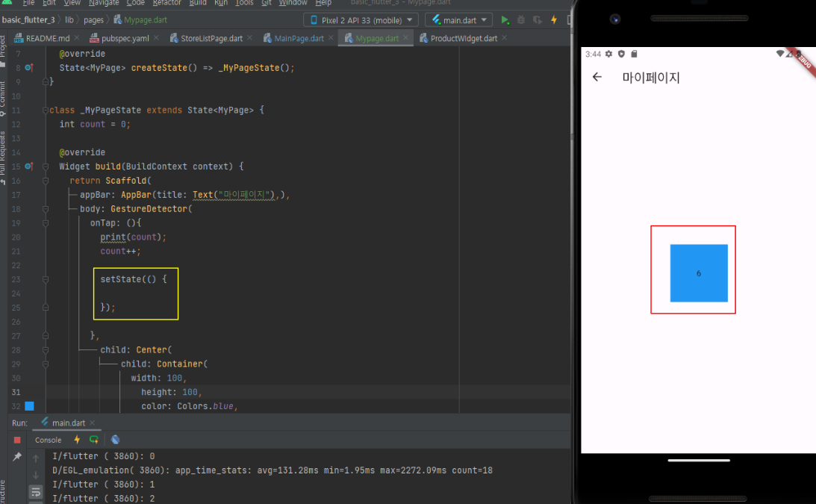Collapse the setState fold on line 23
This screenshot has width=816, height=504.
(x=46, y=279)
